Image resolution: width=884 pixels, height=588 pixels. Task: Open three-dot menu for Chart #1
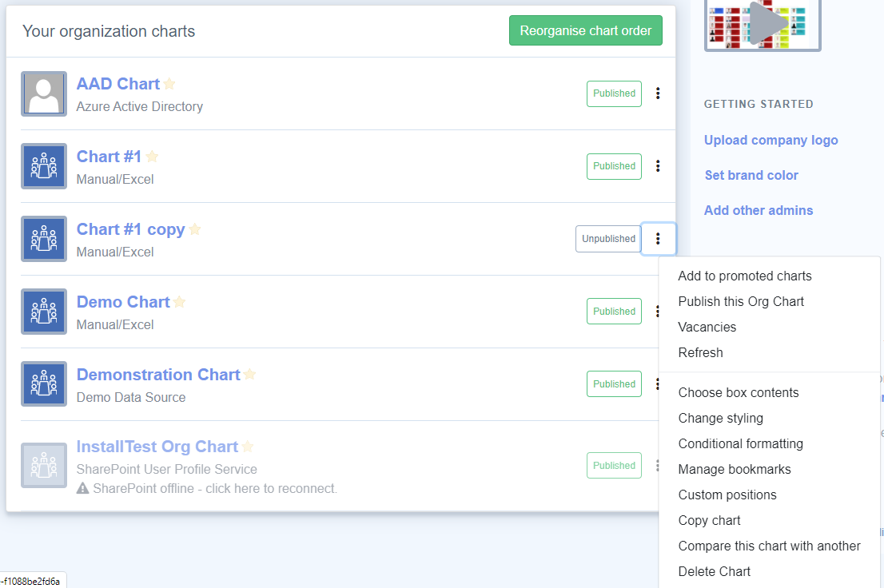coord(658,166)
